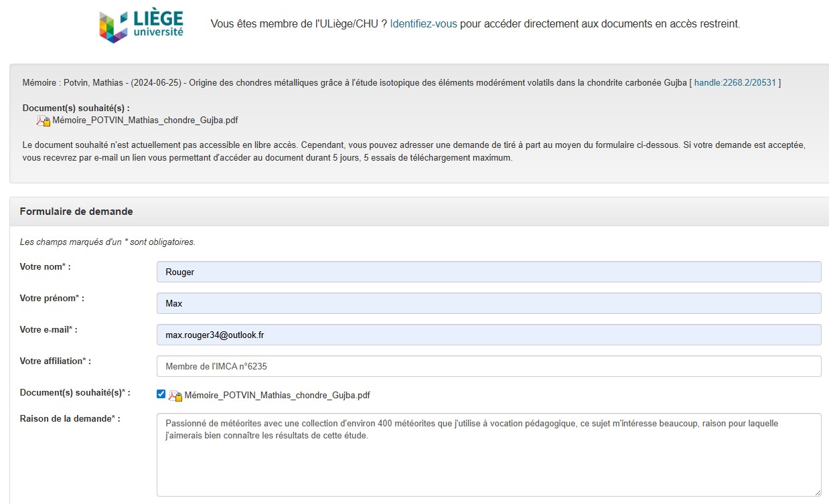Focus the Votre nom field containing Rouger

click(488, 272)
